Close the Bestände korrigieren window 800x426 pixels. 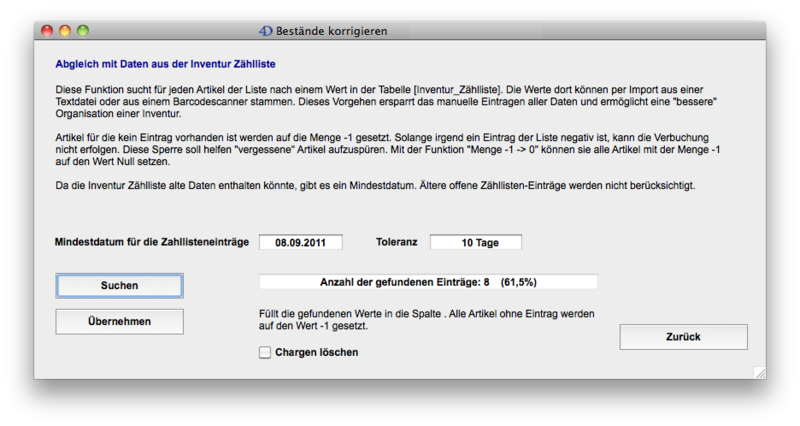(46, 31)
